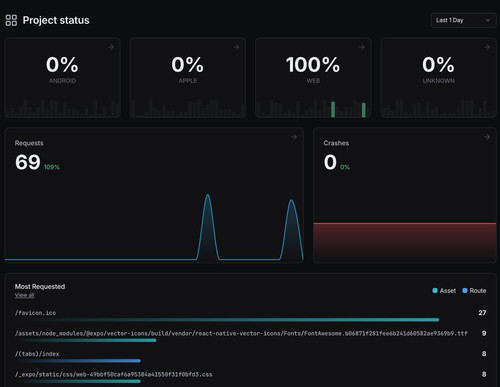Click the count 27 for favicon
The width and height of the screenshot is (500, 387).
coord(482,313)
